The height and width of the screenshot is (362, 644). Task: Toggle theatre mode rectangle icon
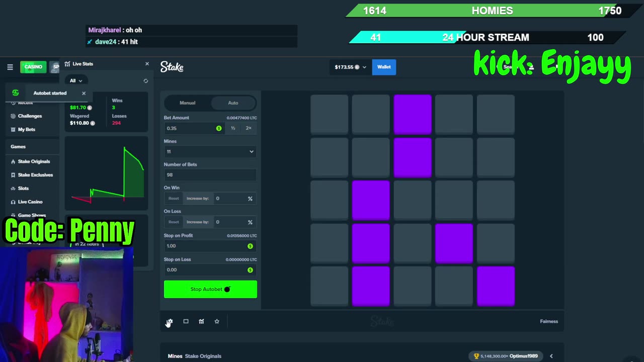pos(186,321)
